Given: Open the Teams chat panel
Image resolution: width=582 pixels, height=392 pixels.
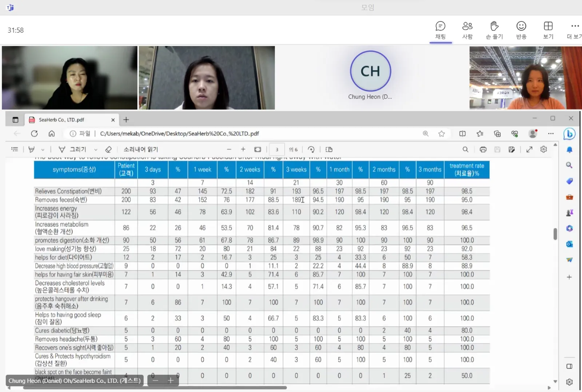Looking at the screenshot, I should (440, 31).
